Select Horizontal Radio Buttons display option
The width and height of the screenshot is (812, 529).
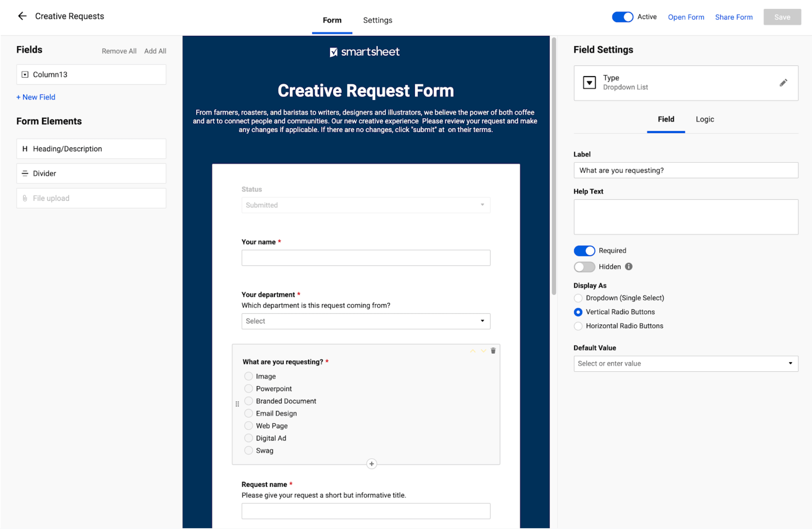point(578,326)
